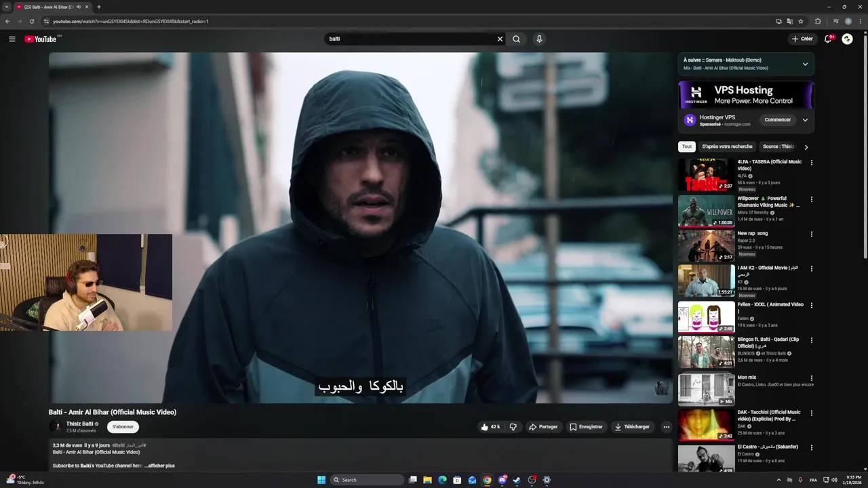This screenshot has width=868, height=488.
Task: Mute the tab using speaker icon
Action: point(79,7)
